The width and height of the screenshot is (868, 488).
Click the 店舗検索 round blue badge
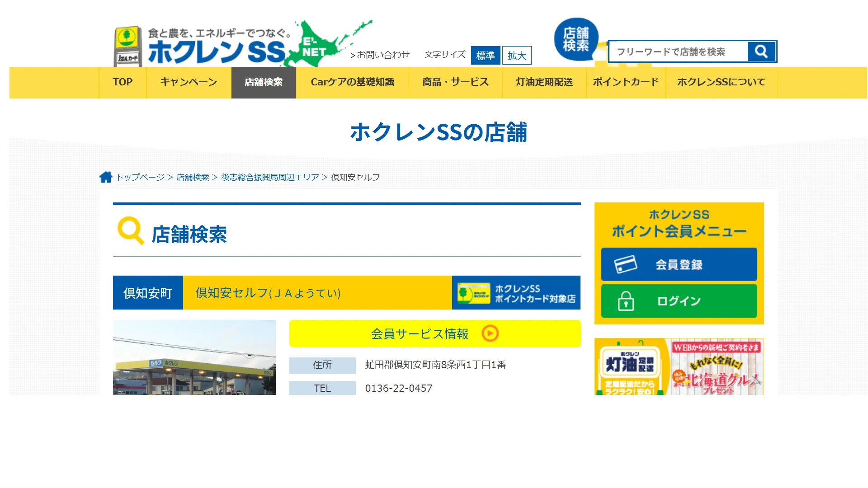pyautogui.click(x=576, y=39)
